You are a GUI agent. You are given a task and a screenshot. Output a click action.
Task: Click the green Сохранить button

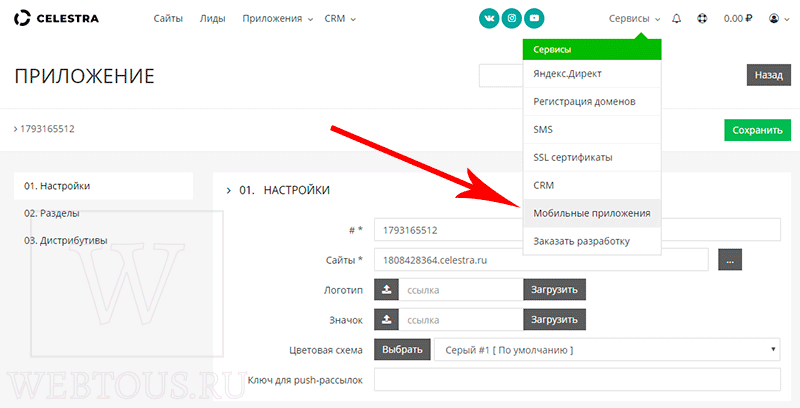[758, 130]
